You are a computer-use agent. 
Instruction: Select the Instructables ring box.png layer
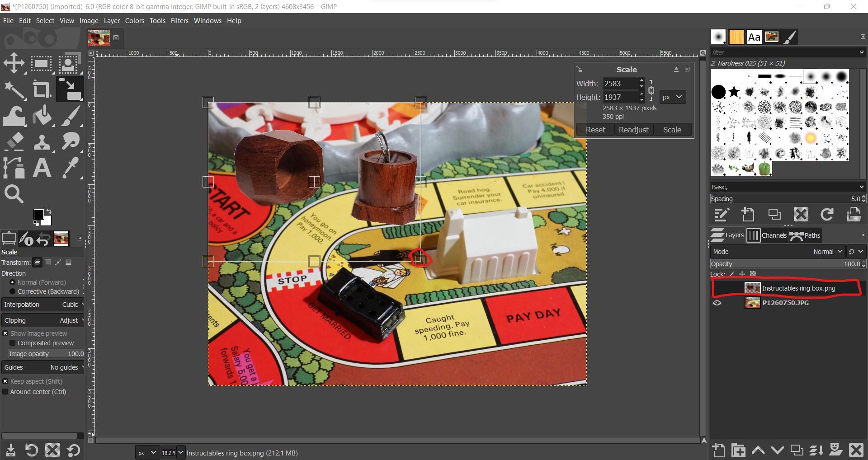[x=787, y=288]
